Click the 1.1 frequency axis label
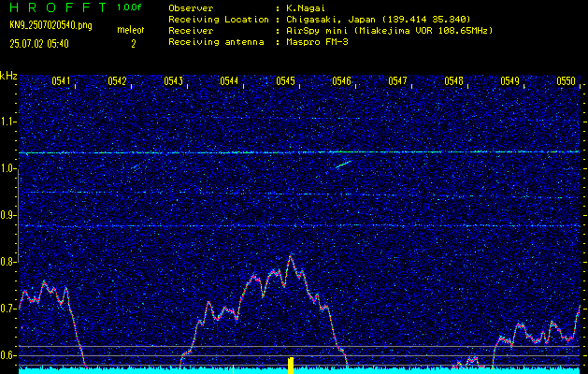 (x=7, y=122)
